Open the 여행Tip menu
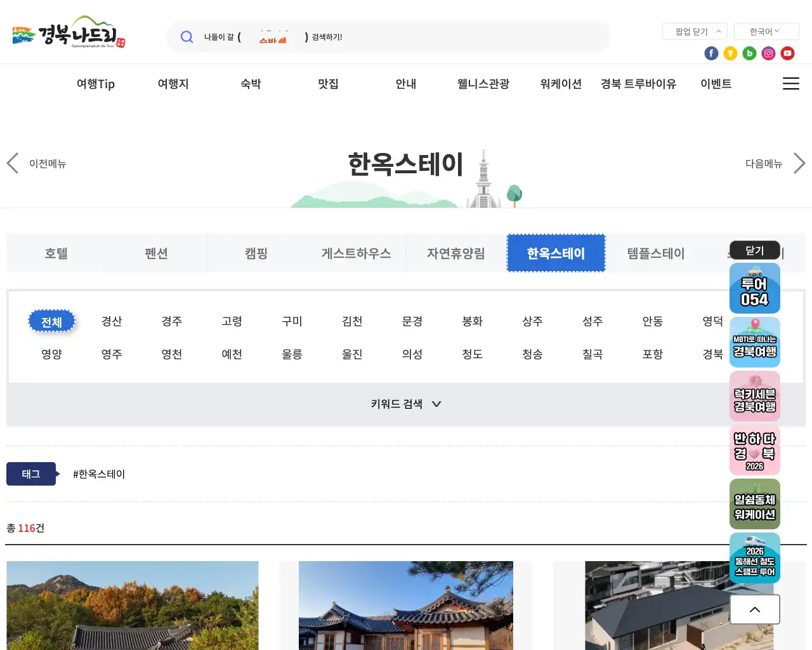The width and height of the screenshot is (812, 650). tap(96, 84)
